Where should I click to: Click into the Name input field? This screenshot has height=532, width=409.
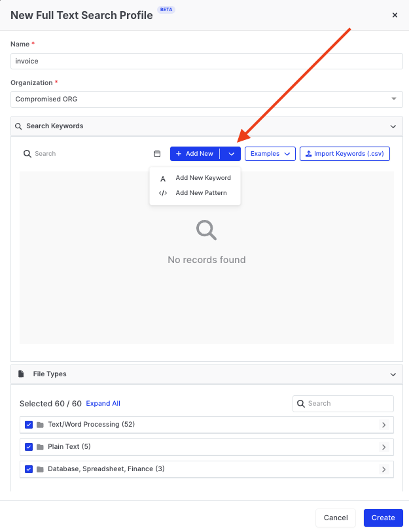coord(206,61)
